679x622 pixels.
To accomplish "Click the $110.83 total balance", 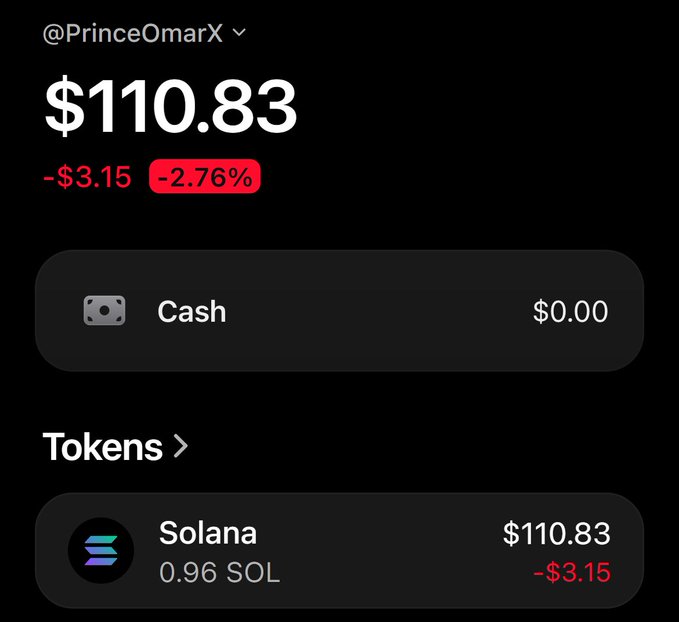I will click(171, 106).
